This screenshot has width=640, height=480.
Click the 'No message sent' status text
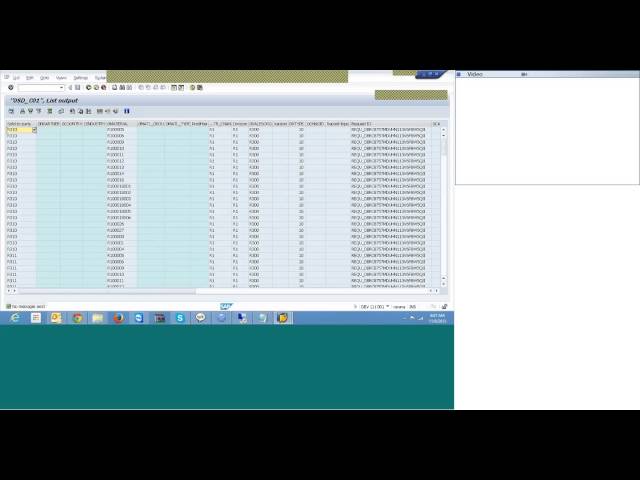(28, 307)
